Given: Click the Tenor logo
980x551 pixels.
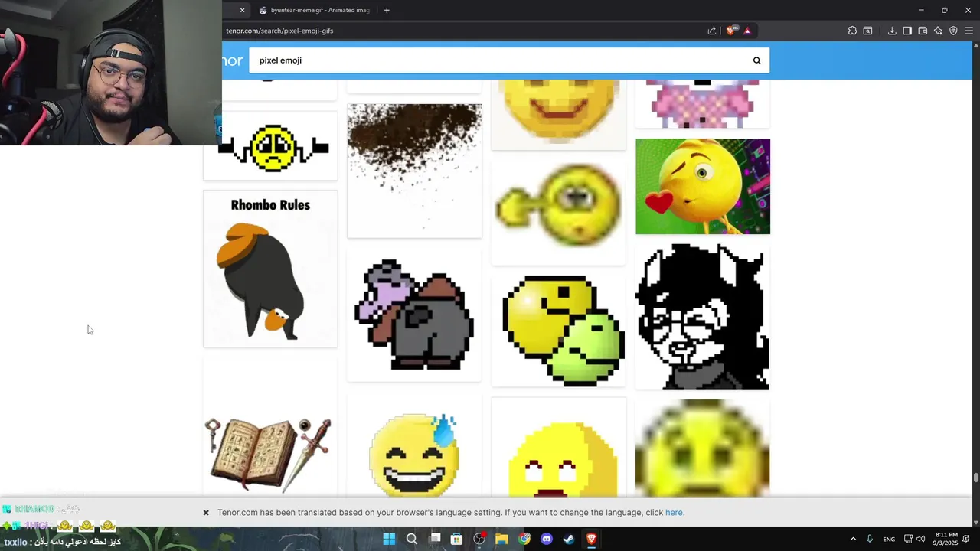Looking at the screenshot, I should 232,60.
